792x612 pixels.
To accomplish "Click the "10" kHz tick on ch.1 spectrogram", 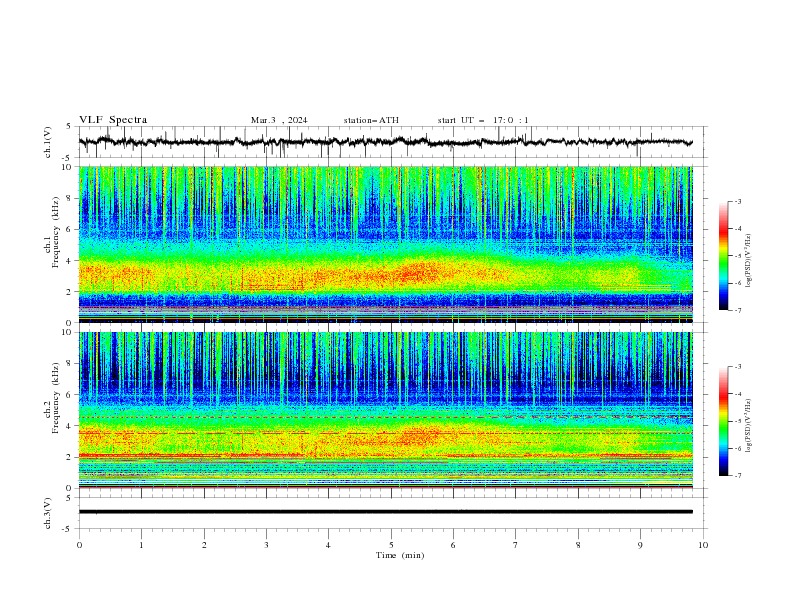I will 68,167.
